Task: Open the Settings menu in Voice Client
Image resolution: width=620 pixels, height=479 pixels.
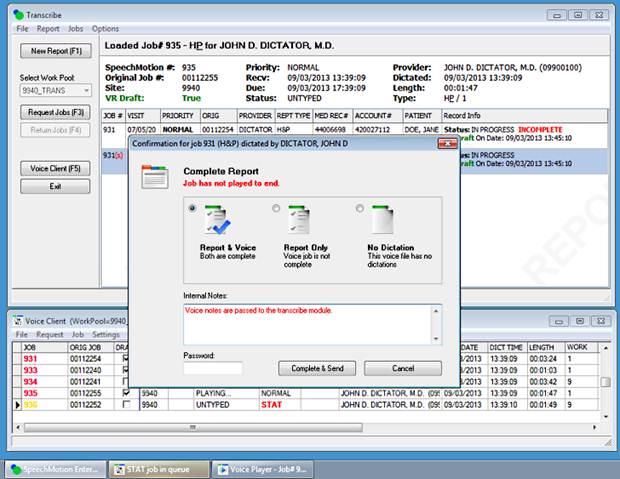Action: [x=107, y=334]
